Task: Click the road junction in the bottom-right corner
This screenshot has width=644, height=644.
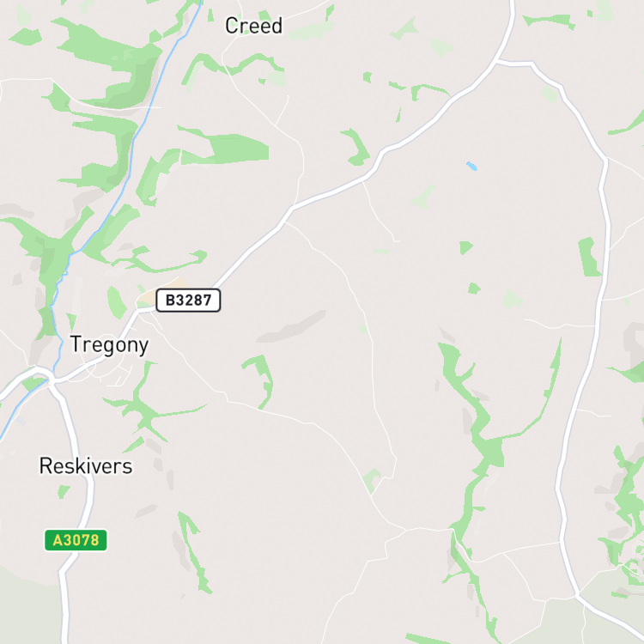Action: coord(577,594)
